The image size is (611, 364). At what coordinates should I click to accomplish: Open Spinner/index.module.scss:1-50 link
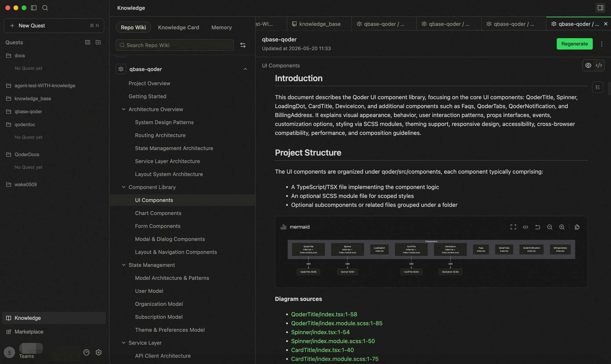pyautogui.click(x=333, y=341)
